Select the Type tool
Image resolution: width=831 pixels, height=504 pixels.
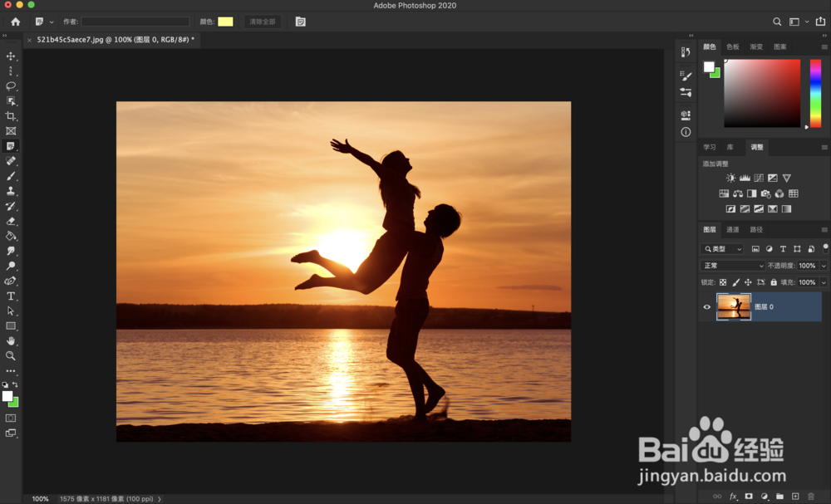[11, 296]
